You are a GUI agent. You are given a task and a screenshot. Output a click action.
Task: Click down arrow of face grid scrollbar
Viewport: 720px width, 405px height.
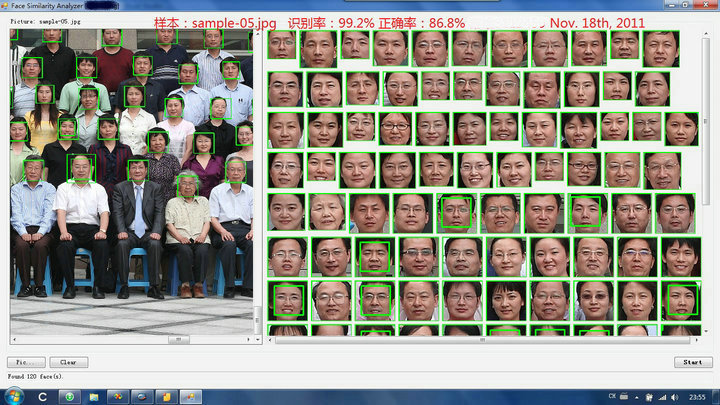[706, 331]
